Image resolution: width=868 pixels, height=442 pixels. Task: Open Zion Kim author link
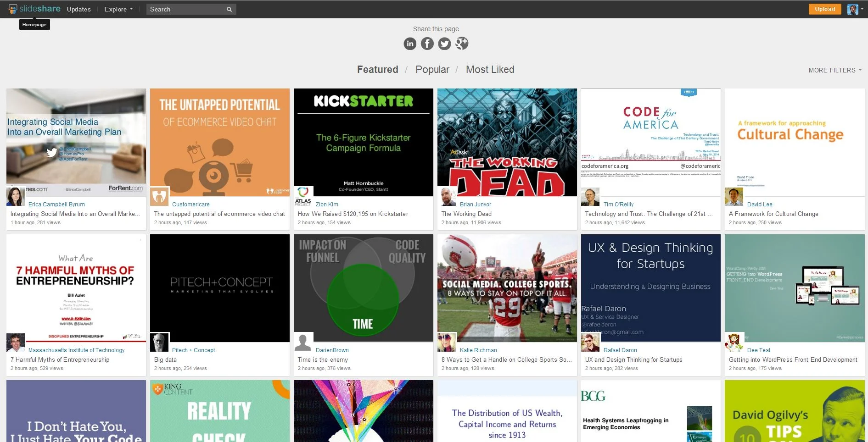click(327, 204)
